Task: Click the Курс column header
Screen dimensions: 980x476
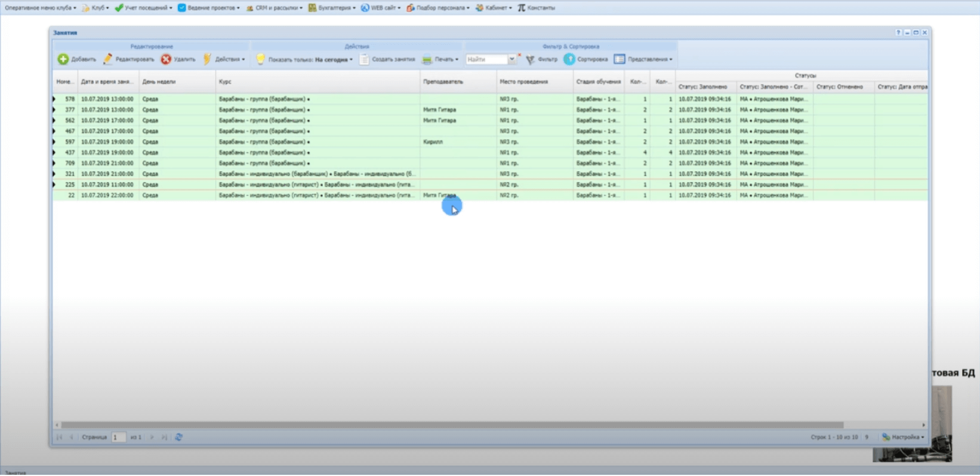Action: pos(225,82)
